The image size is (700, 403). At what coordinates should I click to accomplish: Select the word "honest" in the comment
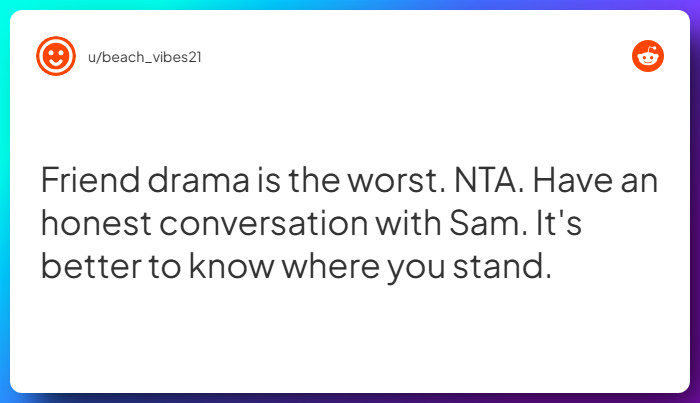click(x=98, y=225)
